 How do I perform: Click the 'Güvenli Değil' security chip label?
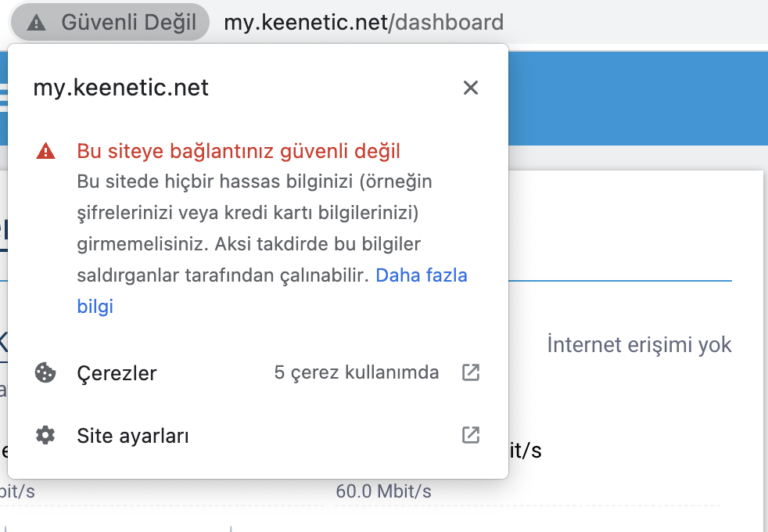click(x=129, y=23)
